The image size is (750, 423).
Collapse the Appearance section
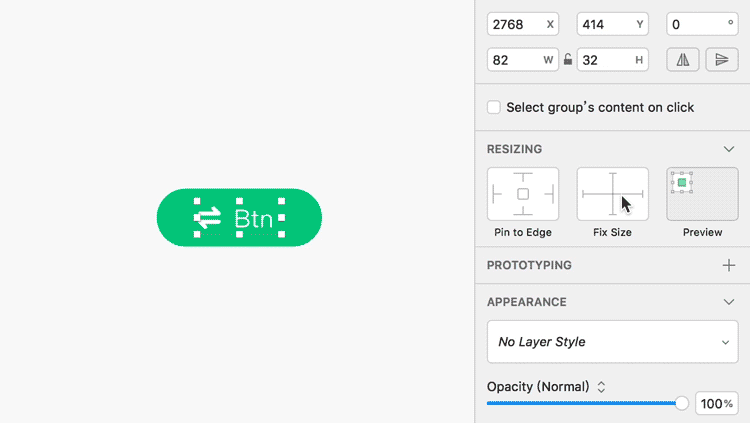(x=729, y=301)
